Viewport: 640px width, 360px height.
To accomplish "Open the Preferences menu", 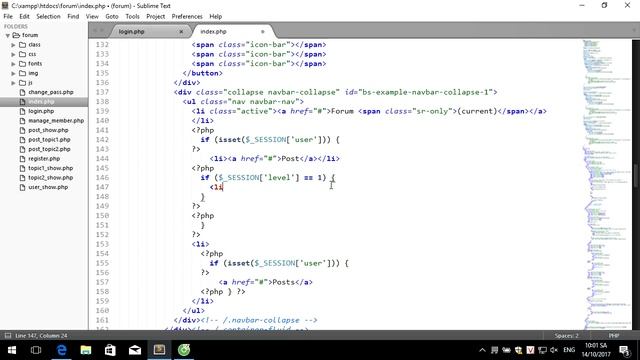I will tap(187, 17).
